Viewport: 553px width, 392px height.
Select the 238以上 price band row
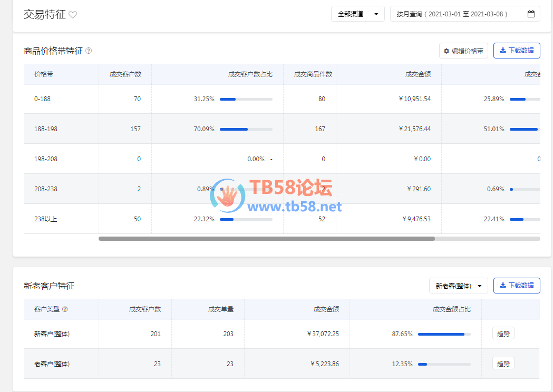45,219
